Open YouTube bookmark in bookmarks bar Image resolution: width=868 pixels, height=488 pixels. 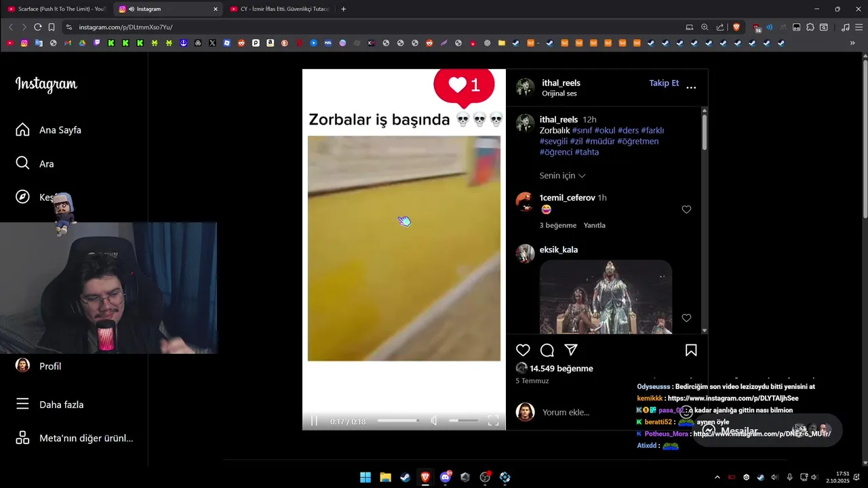tap(10, 43)
